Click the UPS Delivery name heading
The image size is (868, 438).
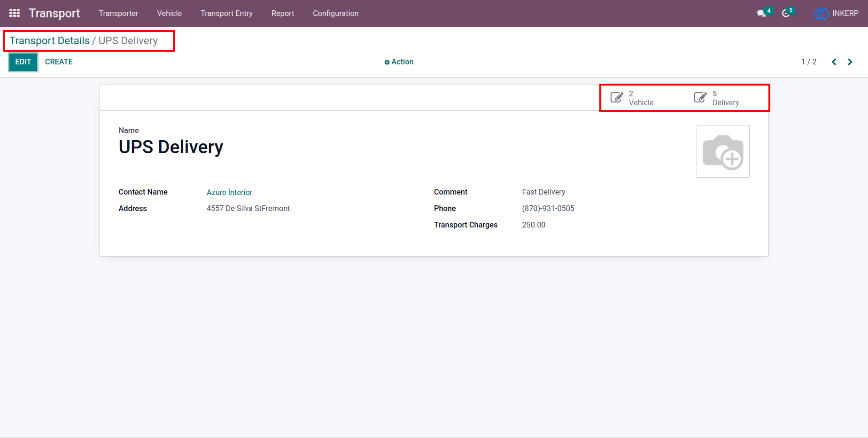[x=171, y=147]
